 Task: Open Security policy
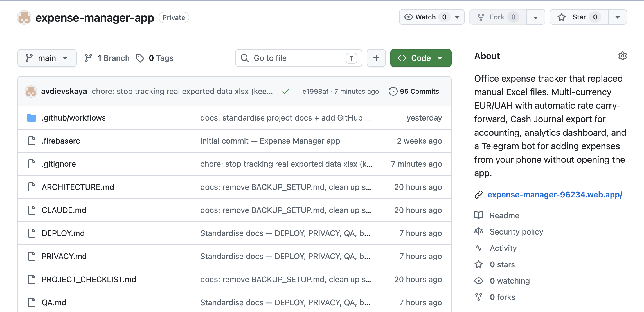(x=516, y=232)
